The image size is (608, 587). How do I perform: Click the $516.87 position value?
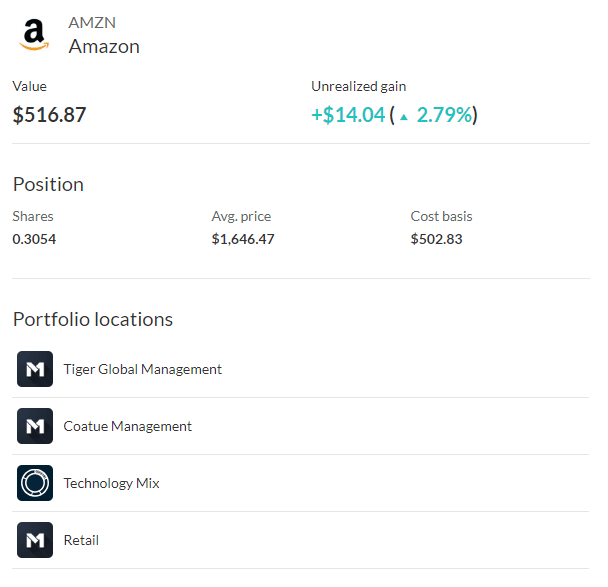coord(49,115)
